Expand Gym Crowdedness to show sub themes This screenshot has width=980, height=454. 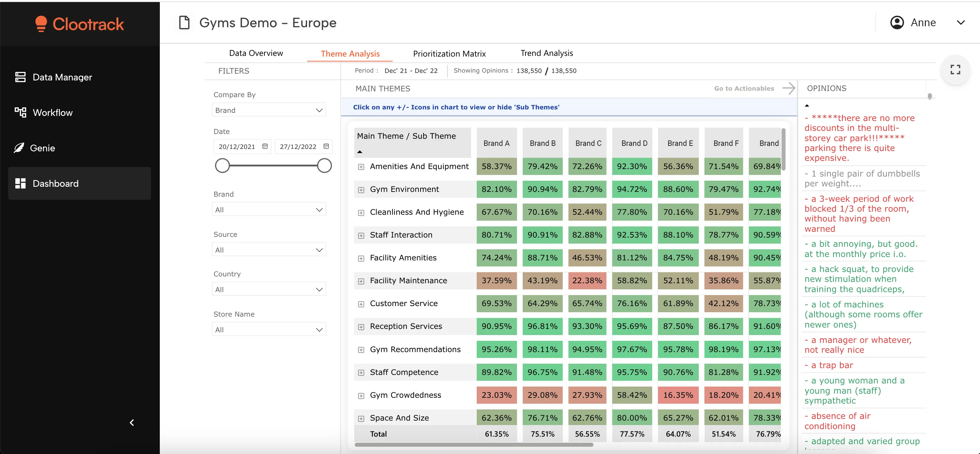(361, 395)
